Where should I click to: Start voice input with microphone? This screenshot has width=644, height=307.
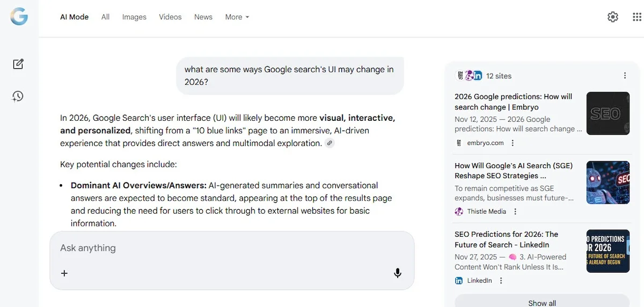[x=398, y=273]
